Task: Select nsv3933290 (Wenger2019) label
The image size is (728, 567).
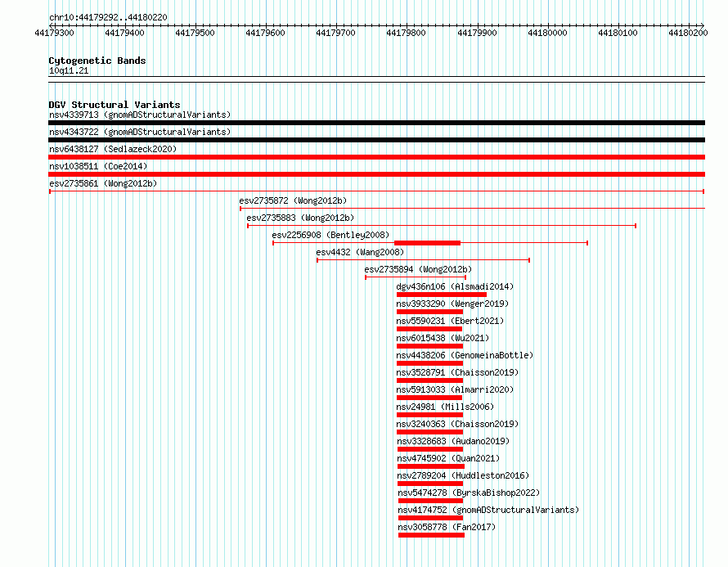Action: click(452, 304)
